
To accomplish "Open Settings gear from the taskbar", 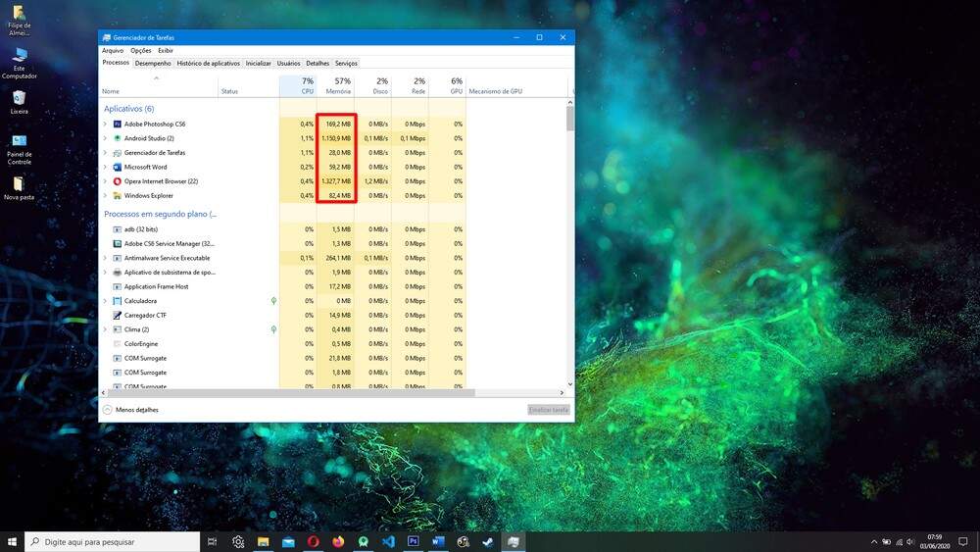I will [238, 541].
